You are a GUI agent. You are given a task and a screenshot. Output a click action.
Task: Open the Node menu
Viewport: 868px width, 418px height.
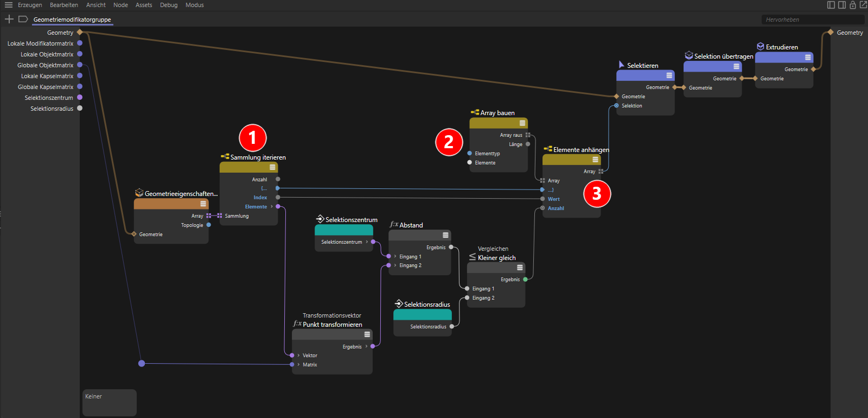[x=120, y=5]
